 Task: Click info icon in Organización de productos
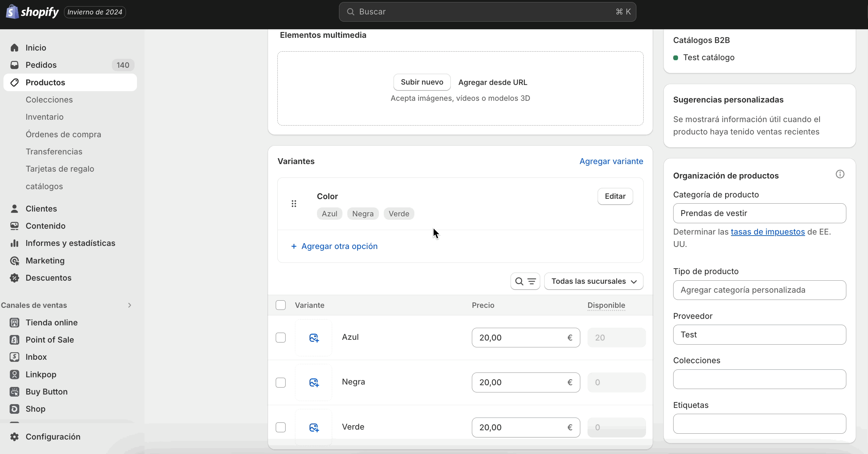click(840, 174)
